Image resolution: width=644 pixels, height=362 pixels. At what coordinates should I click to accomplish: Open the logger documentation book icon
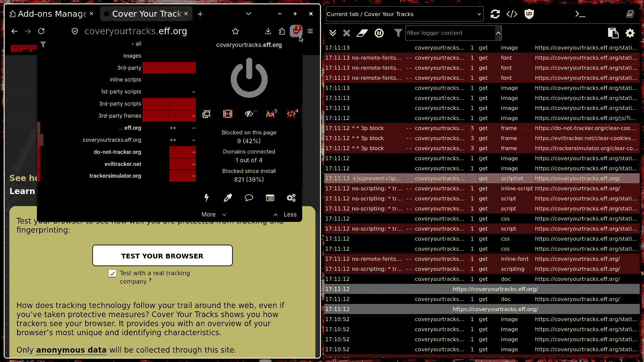pos(630,14)
